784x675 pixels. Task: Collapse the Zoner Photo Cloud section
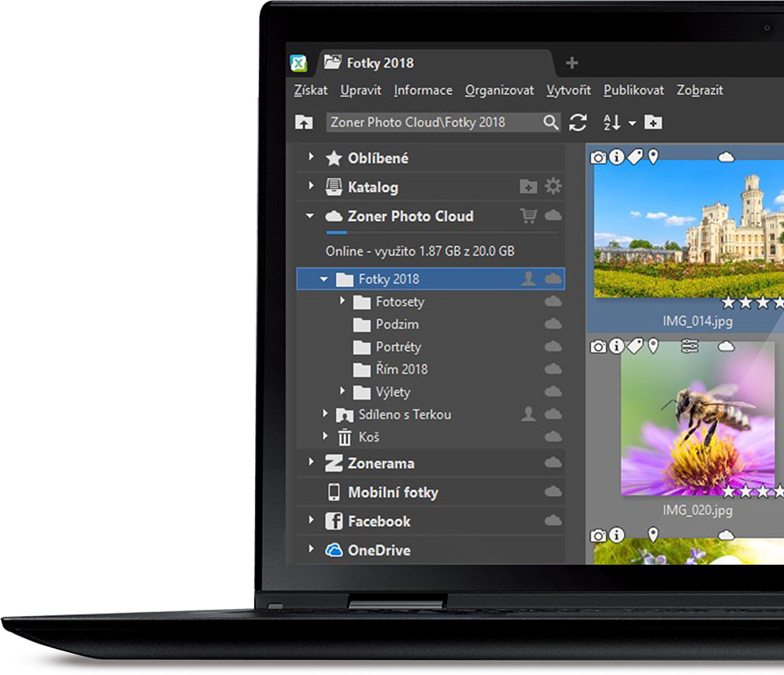(310, 216)
